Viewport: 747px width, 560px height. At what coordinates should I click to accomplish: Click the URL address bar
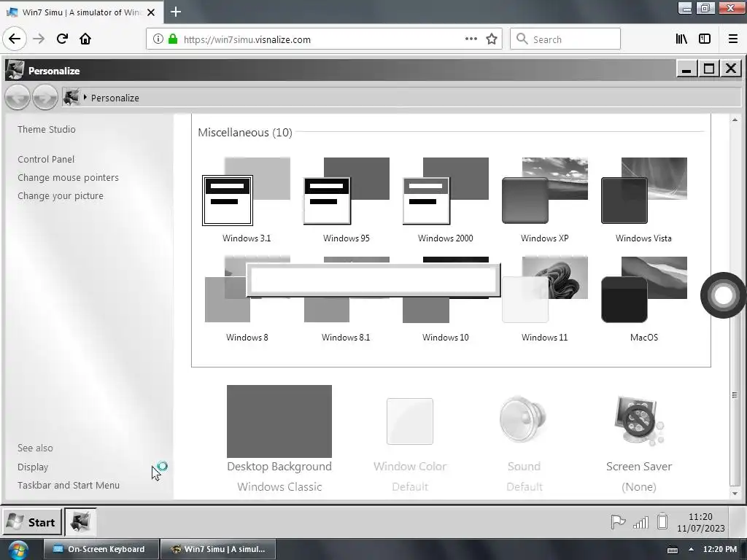[x=324, y=39]
